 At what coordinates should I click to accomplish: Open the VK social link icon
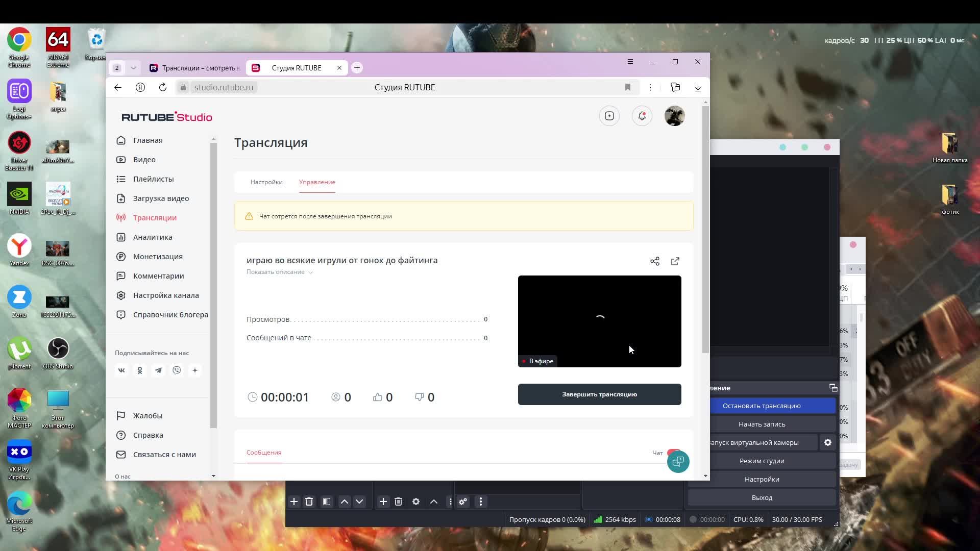[121, 370]
